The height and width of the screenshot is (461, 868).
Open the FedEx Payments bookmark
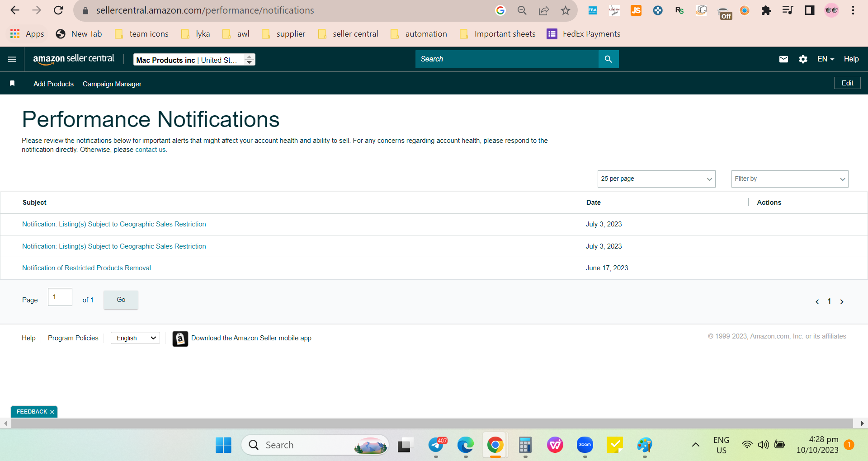(x=584, y=34)
